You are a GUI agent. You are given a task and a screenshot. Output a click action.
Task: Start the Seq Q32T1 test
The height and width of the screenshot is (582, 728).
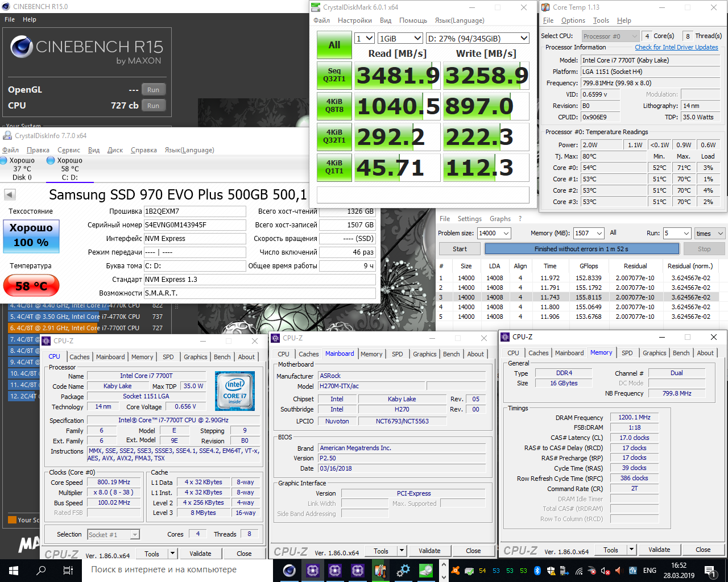pyautogui.click(x=334, y=75)
